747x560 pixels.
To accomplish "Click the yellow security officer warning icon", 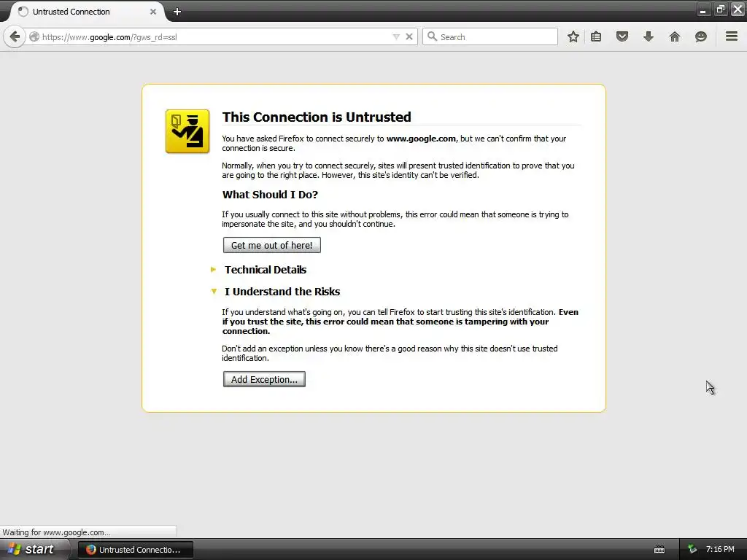I will coord(187,131).
